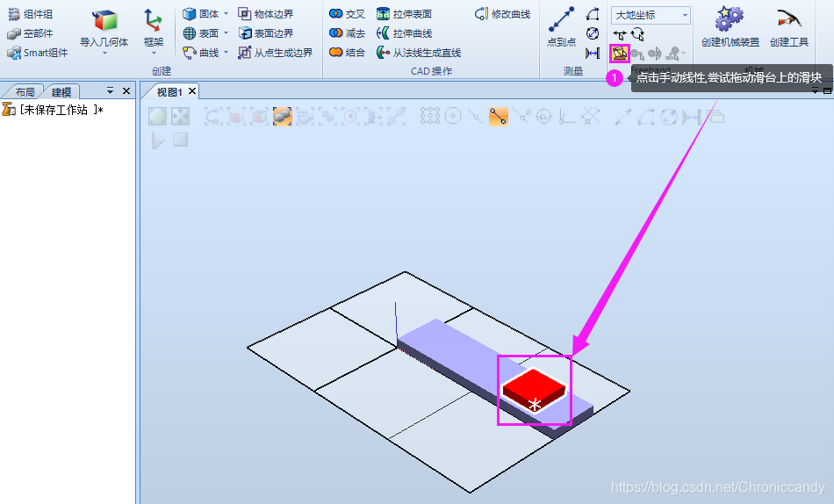Click the 拉伸曲线 button
The width and height of the screenshot is (834, 504).
(404, 33)
